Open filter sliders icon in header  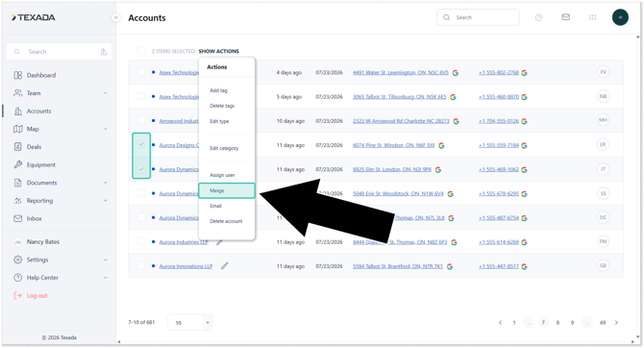pyautogui.click(x=592, y=17)
